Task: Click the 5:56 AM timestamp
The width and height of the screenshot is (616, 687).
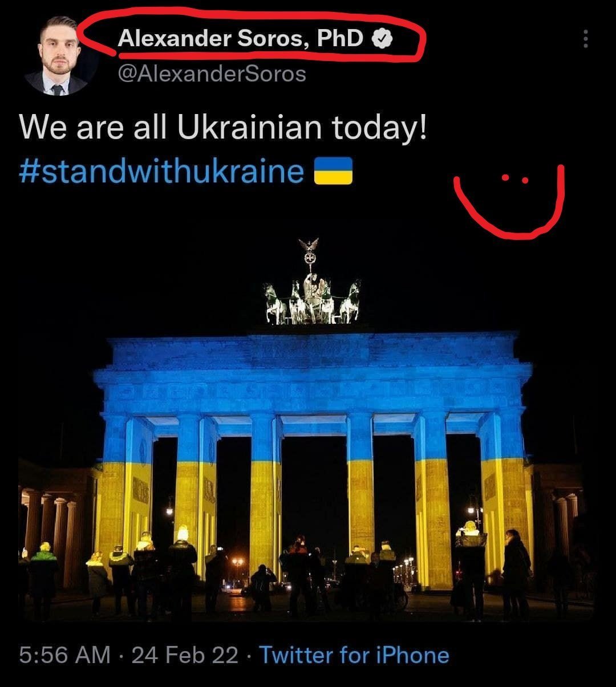Action: (x=64, y=655)
